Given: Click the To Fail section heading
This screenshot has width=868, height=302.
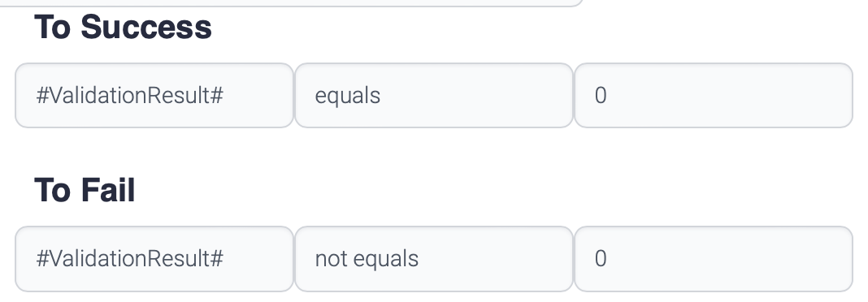Looking at the screenshot, I should pyautogui.click(x=85, y=190).
